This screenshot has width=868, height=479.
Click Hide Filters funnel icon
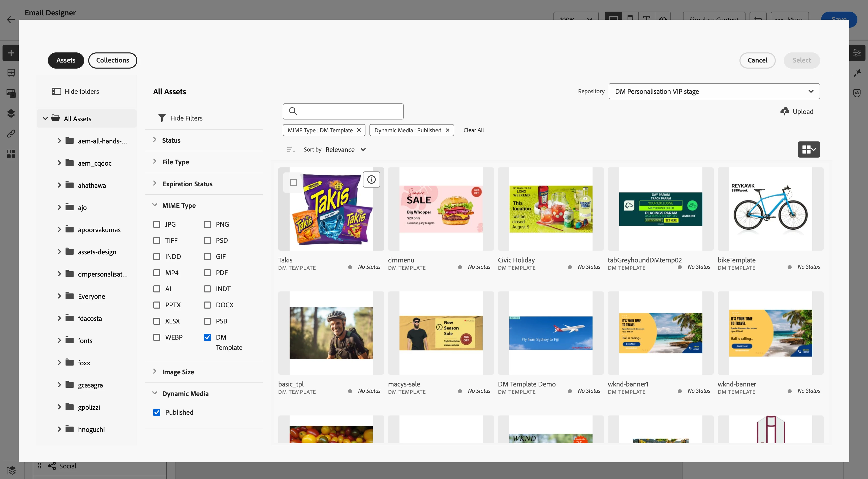(x=162, y=118)
